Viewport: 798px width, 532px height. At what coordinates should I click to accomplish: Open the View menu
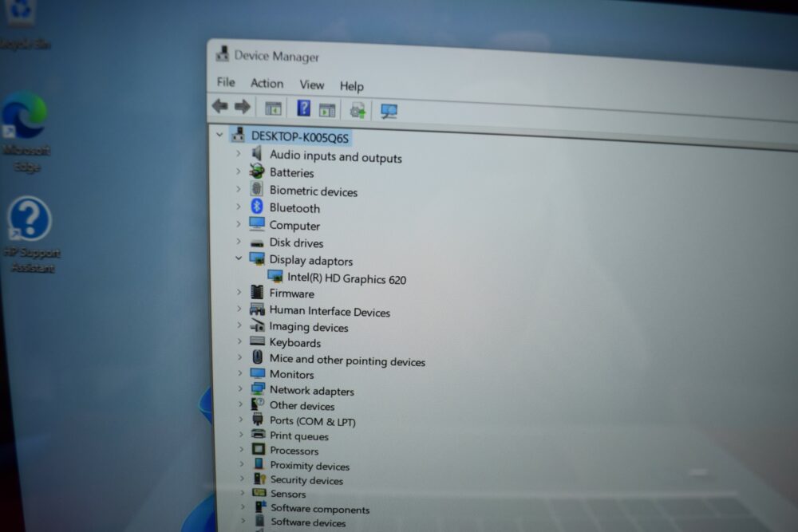311,85
